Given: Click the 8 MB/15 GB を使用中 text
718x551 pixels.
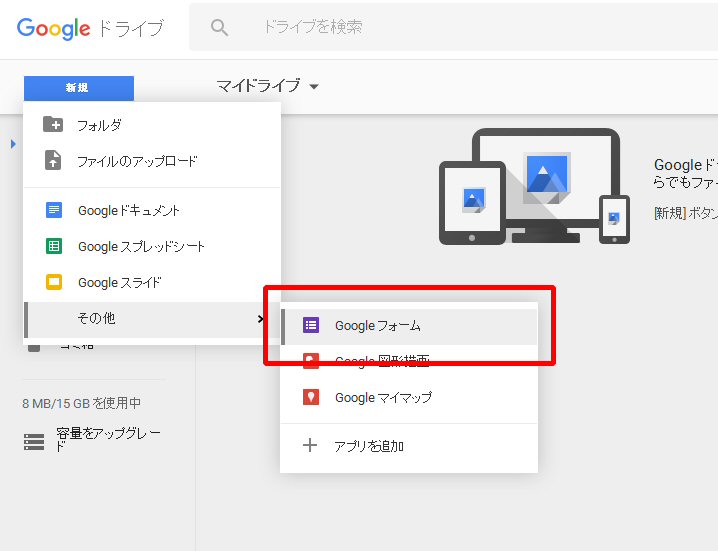Looking at the screenshot, I should point(82,403).
